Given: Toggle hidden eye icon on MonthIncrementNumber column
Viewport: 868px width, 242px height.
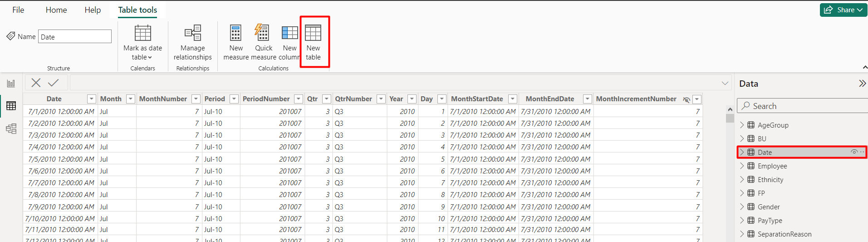Looking at the screenshot, I should tap(687, 99).
